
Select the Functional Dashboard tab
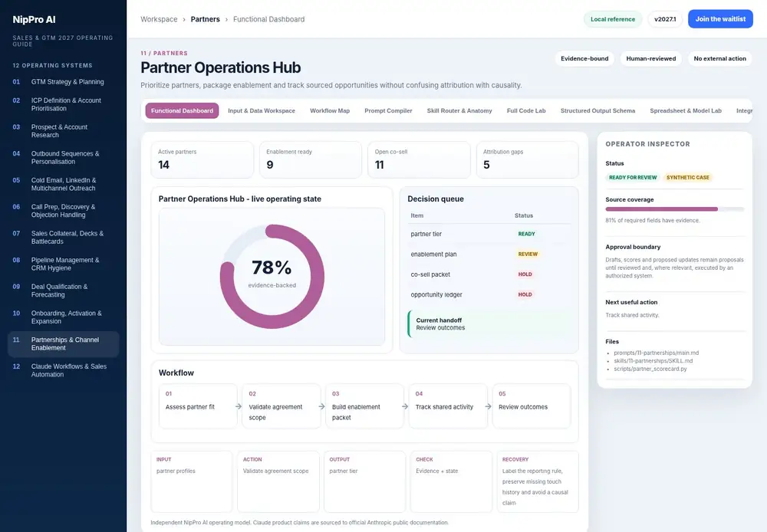[x=182, y=110]
